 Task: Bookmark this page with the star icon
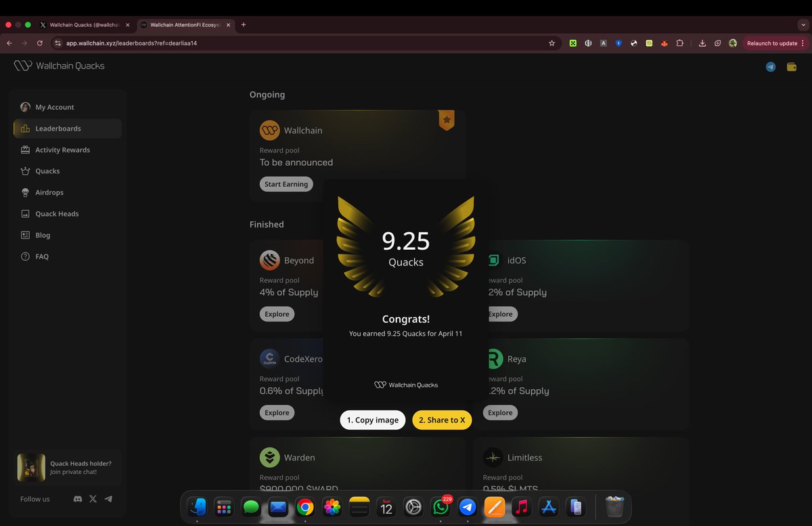[551, 43]
